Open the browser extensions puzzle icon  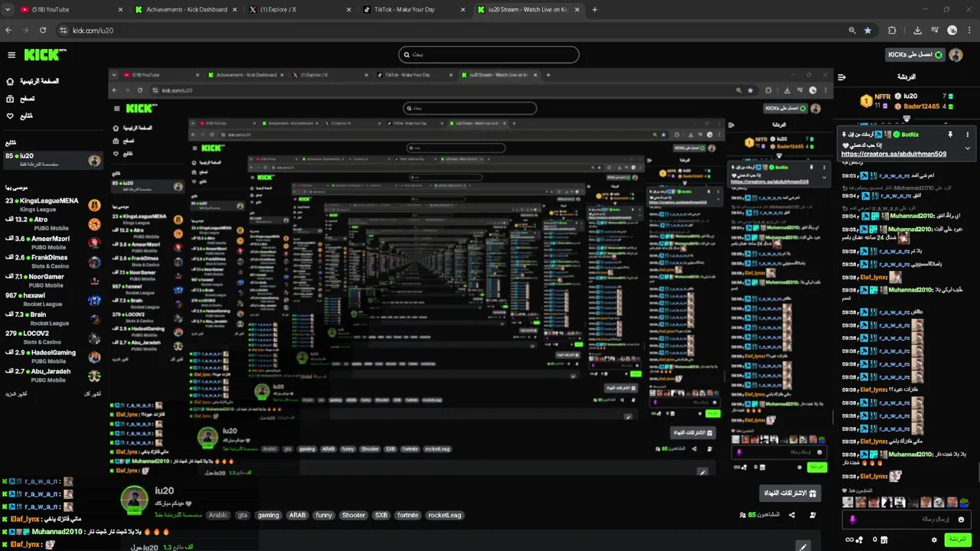(x=892, y=31)
